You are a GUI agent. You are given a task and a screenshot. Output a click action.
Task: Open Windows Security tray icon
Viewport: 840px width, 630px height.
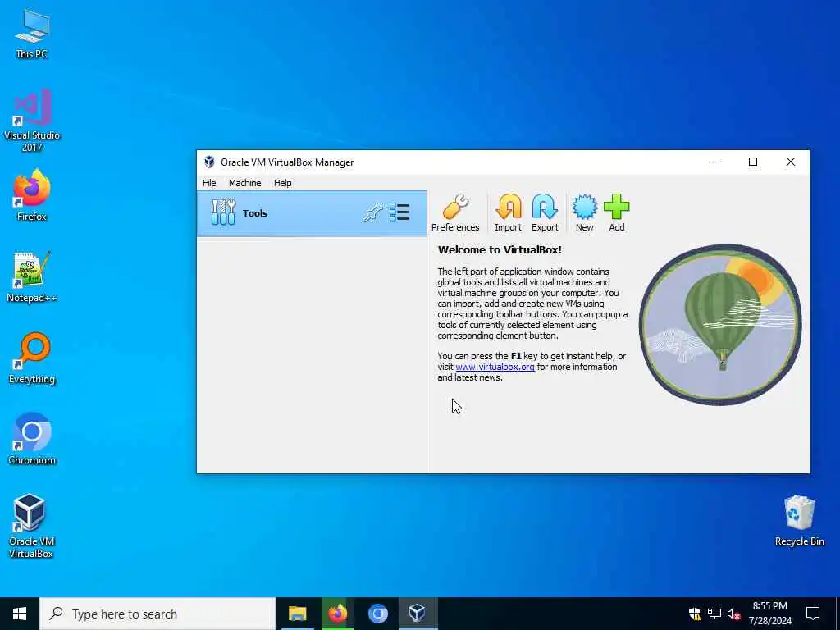(x=695, y=614)
